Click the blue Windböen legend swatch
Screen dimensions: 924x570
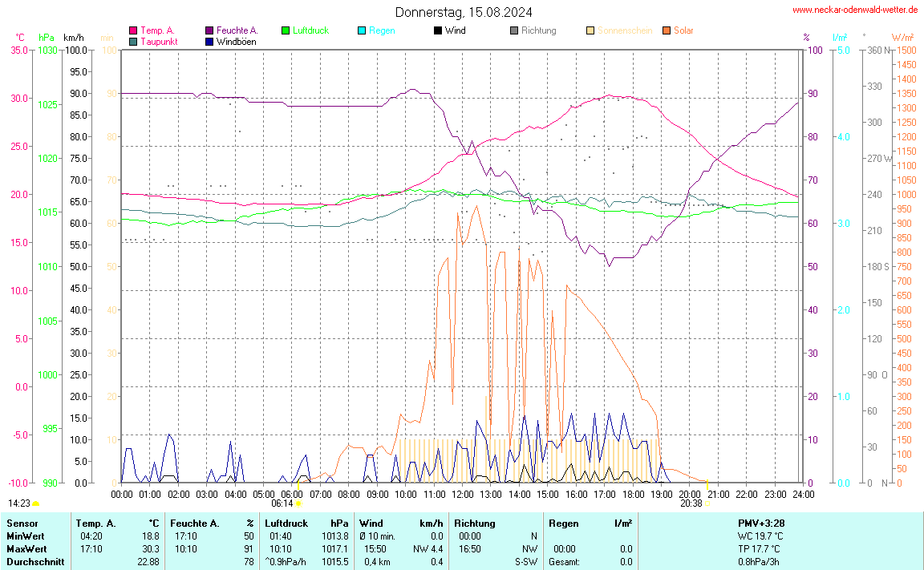[209, 42]
